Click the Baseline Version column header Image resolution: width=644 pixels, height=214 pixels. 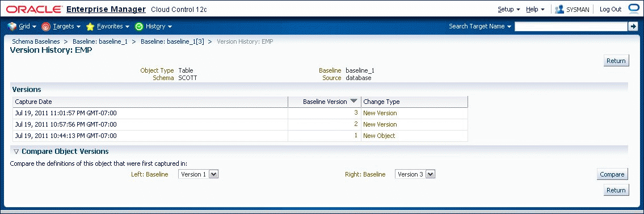pyautogui.click(x=325, y=102)
